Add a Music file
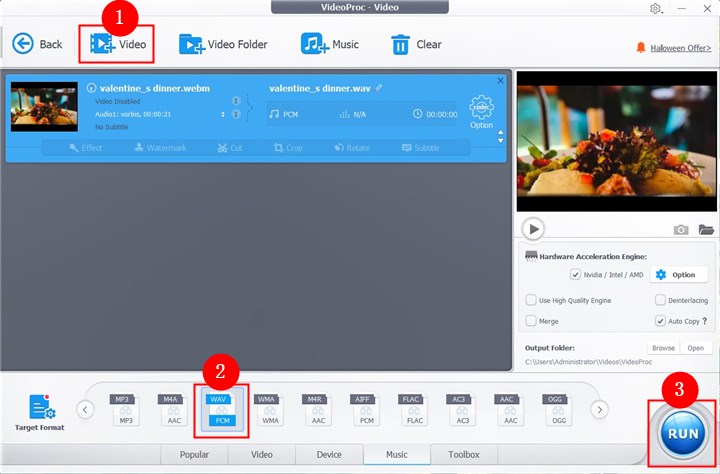This screenshot has width=720, height=474. pos(329,44)
